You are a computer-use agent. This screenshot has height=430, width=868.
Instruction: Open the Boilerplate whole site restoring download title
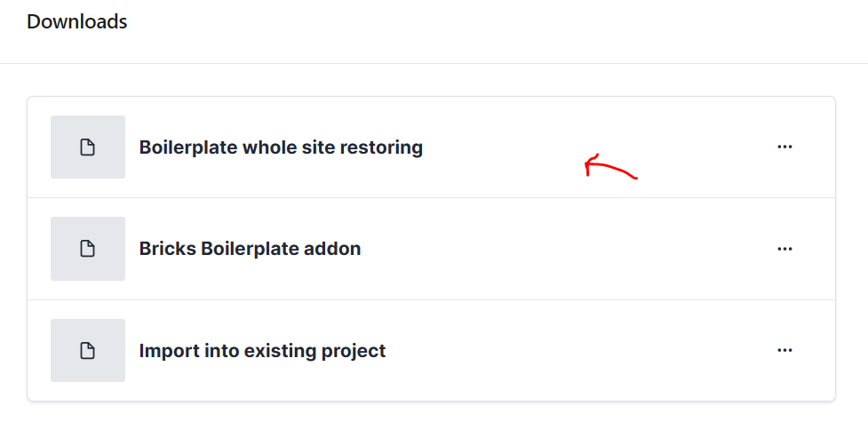(281, 147)
